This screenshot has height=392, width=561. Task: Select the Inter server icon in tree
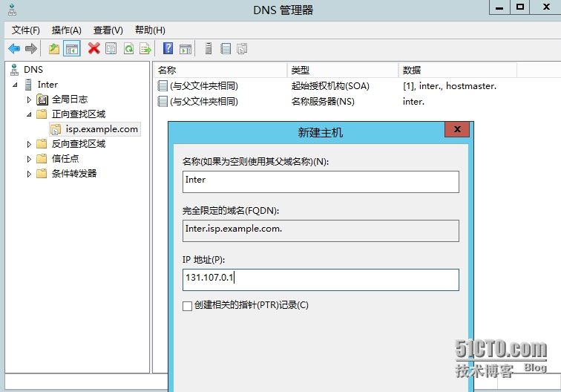point(28,85)
